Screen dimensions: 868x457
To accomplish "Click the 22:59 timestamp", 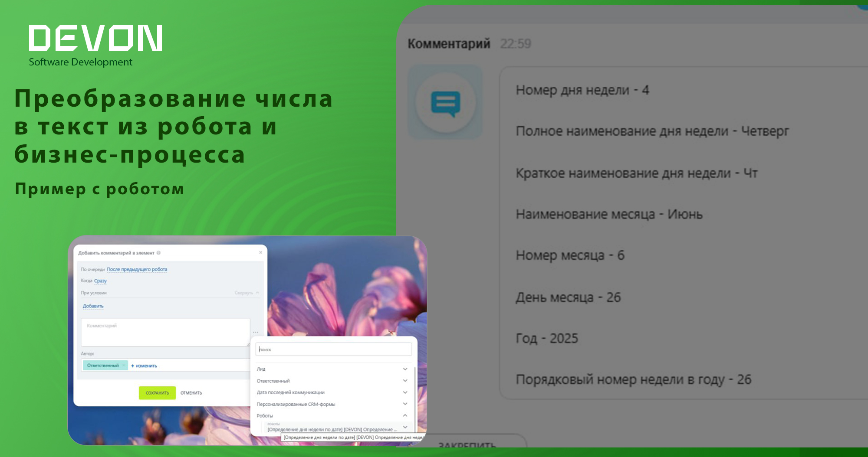I will point(515,43).
